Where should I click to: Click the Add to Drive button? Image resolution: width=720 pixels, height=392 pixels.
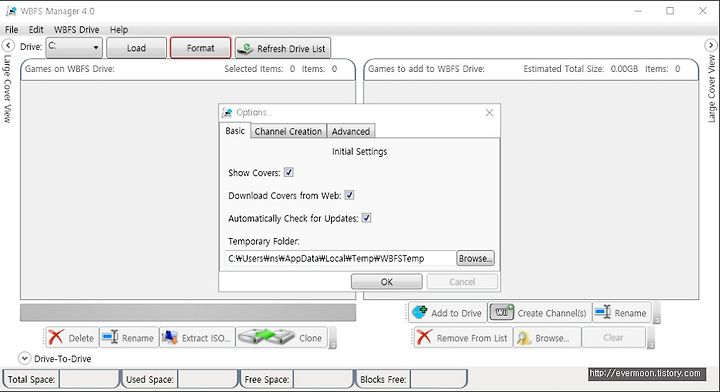tap(448, 313)
